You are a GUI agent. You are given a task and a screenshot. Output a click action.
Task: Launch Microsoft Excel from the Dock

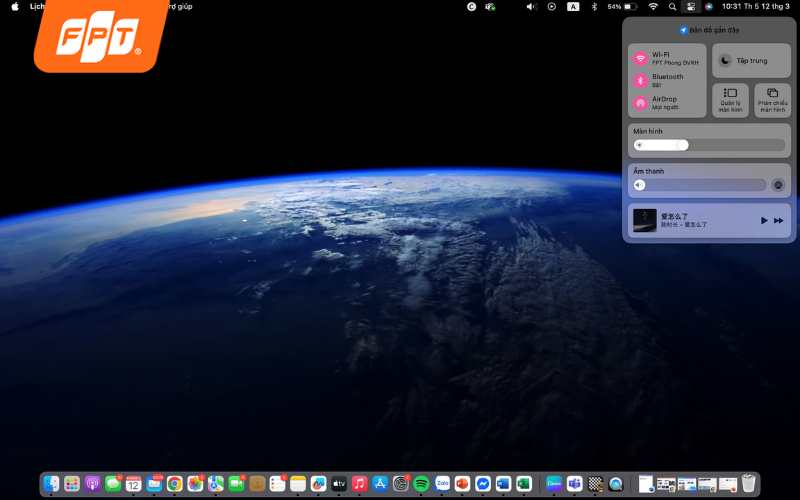523,483
